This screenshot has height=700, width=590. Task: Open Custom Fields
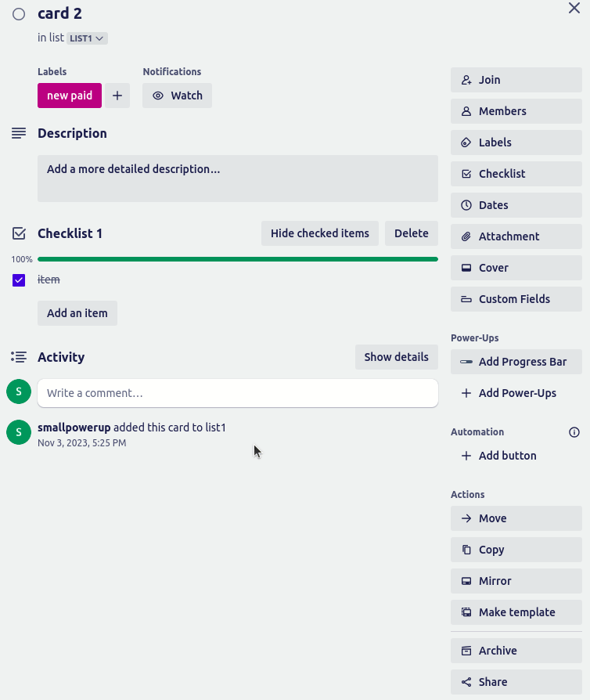[x=516, y=298]
